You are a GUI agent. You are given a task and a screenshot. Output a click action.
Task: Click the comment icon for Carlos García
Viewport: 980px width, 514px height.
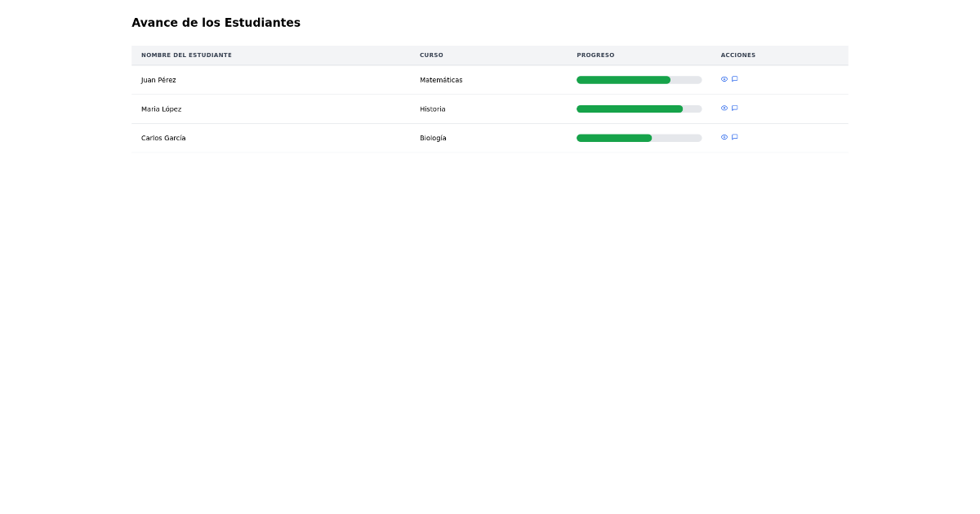pos(734,137)
